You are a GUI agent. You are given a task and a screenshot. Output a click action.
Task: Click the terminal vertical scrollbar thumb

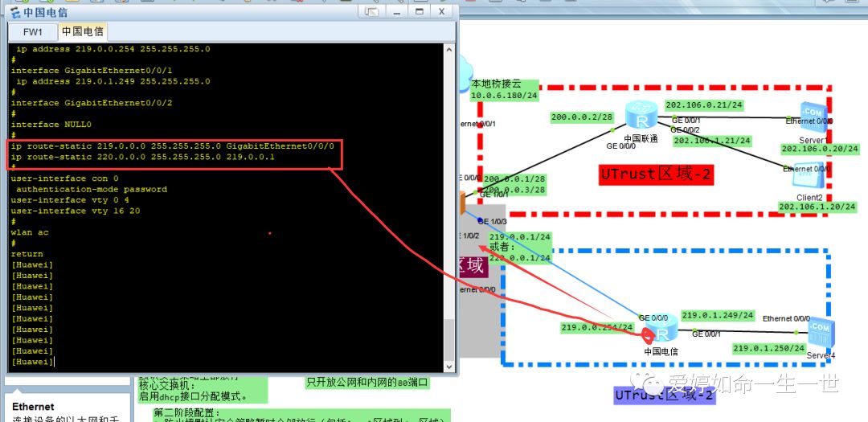click(449, 339)
